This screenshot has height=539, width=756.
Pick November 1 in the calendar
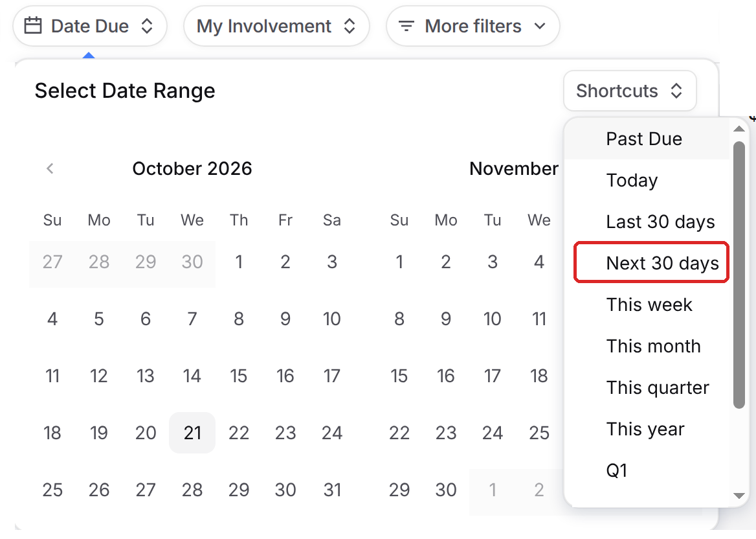click(x=399, y=262)
